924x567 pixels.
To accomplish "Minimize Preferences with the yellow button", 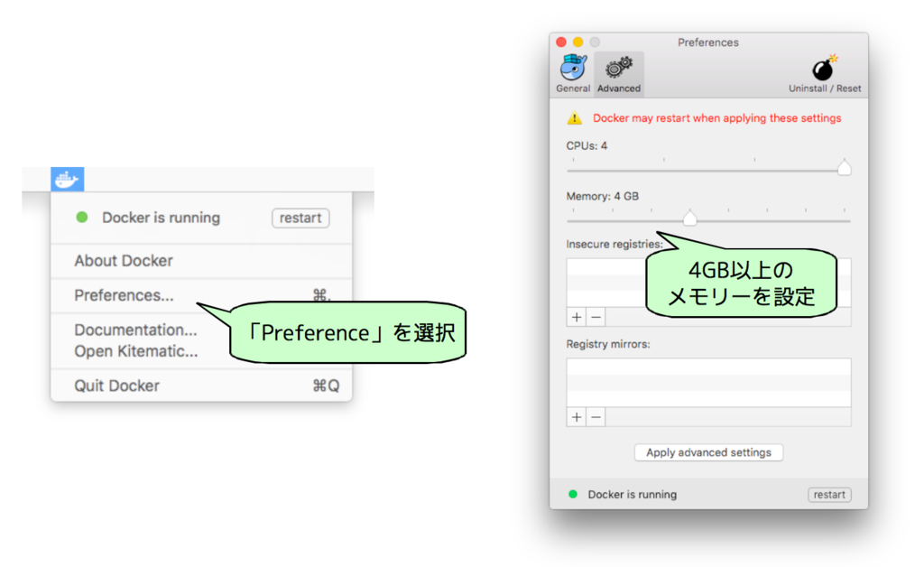I will (578, 42).
